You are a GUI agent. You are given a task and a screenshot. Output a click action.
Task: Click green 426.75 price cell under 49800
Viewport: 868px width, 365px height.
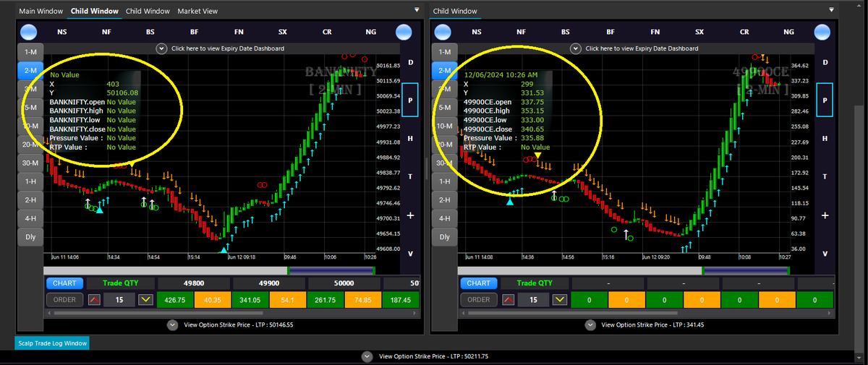(x=176, y=299)
